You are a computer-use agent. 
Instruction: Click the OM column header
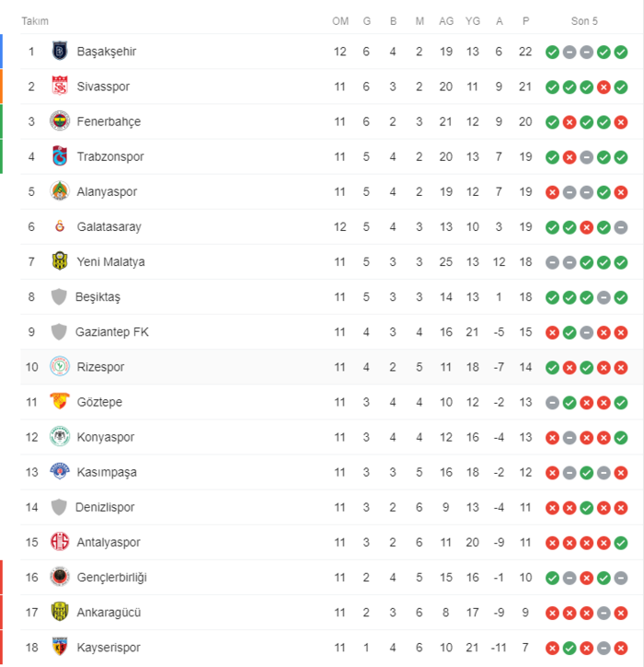[x=340, y=21]
